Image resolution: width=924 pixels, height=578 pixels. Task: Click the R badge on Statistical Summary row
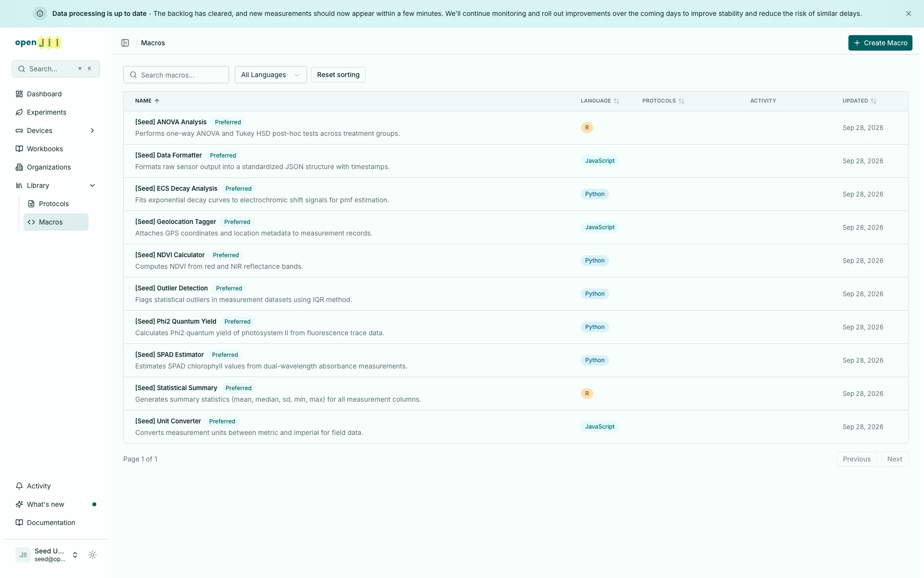coord(587,394)
